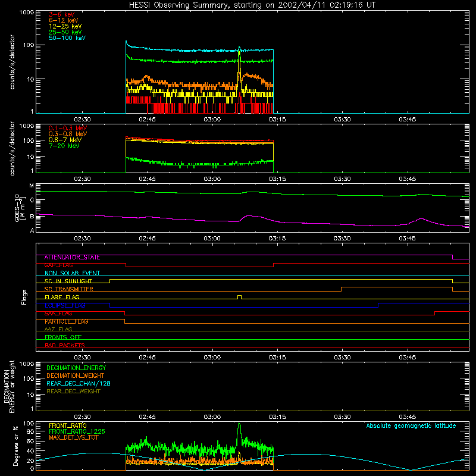Screen dimensions: 476x476
Task: Click the SAA_FLAG label
Action: (x=58, y=314)
